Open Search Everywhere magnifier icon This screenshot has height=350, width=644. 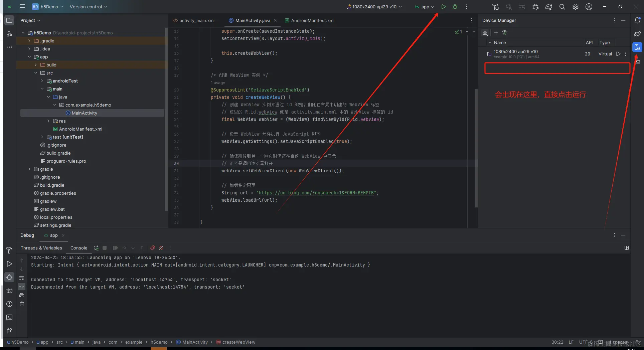[x=562, y=7]
